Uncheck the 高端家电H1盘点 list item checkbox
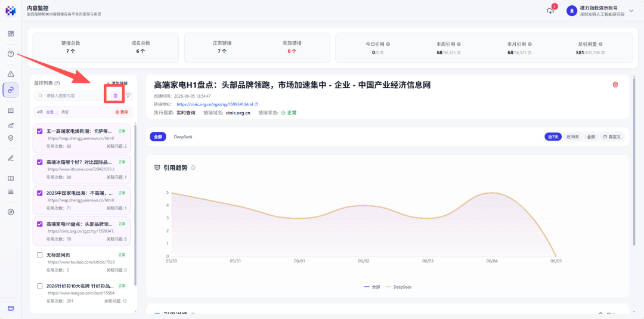This screenshot has height=319, width=644. [x=40, y=224]
